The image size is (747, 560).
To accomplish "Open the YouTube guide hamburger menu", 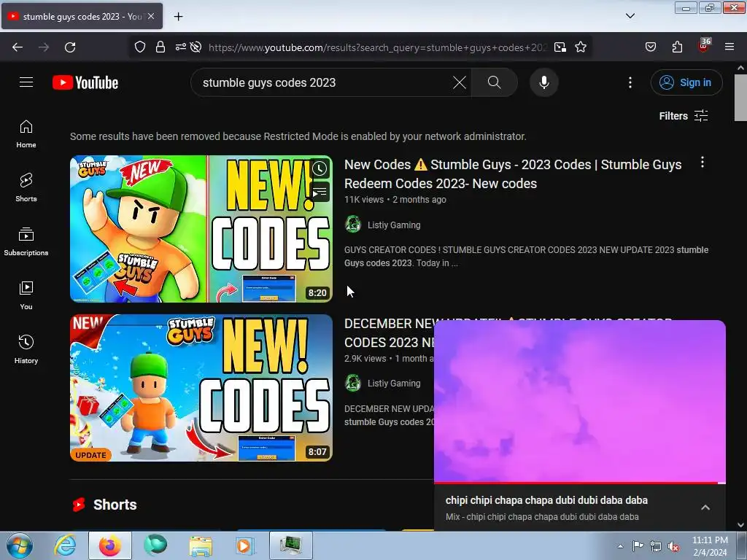I will click(26, 82).
